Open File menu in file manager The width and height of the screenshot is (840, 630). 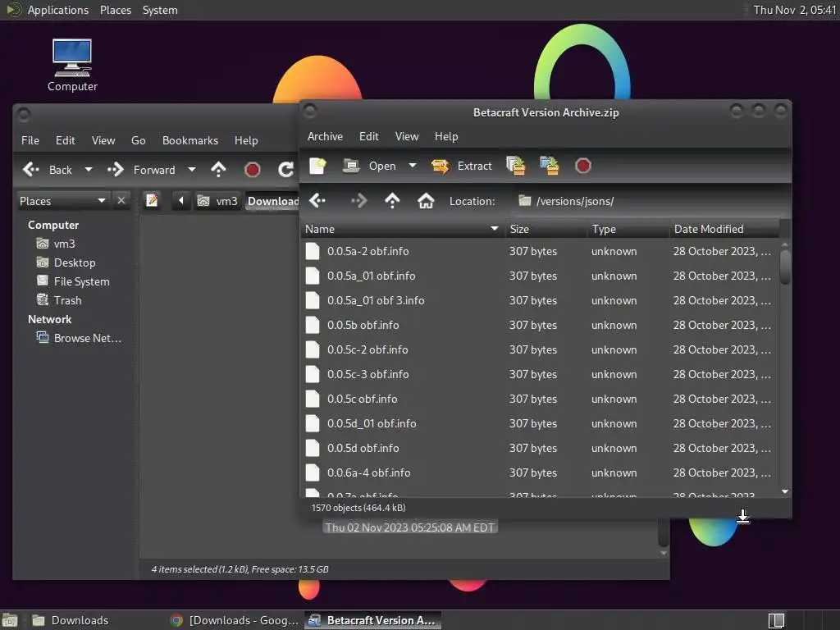30,140
